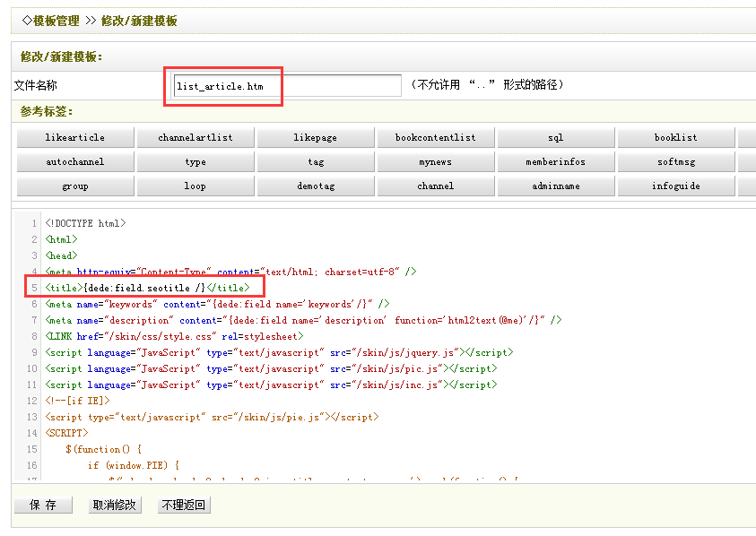Click the infoguide tag button

[x=676, y=186]
